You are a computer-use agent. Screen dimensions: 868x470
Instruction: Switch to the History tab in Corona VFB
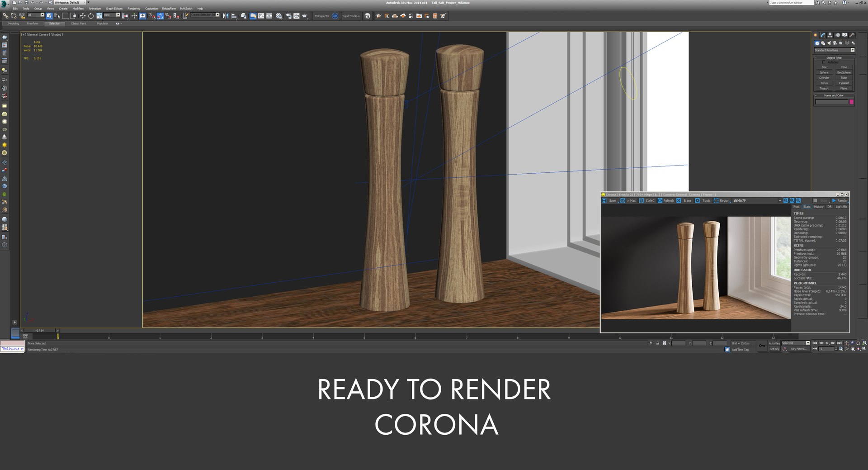click(x=819, y=207)
